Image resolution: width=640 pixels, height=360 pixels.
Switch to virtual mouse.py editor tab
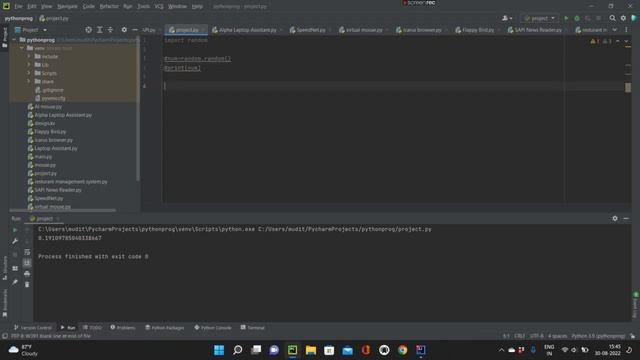364,30
